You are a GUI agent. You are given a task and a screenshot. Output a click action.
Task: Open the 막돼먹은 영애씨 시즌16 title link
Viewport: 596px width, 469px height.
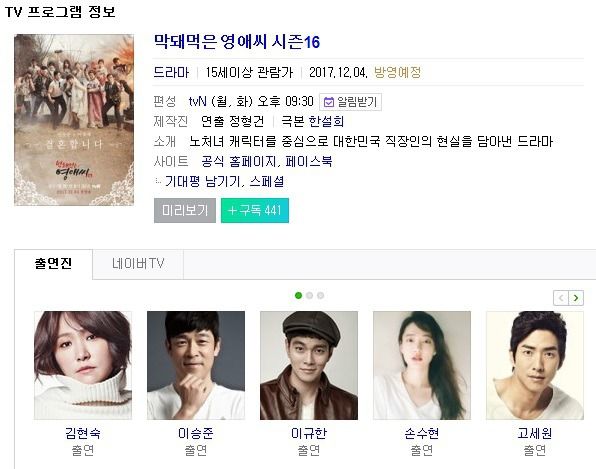(237, 42)
